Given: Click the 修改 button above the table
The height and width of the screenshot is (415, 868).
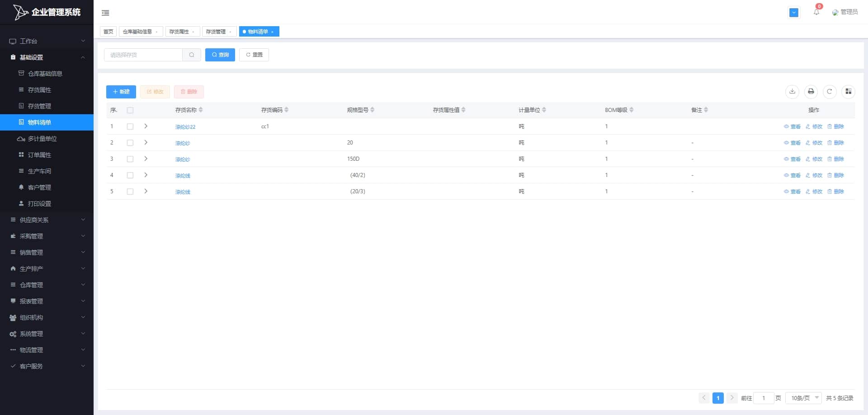Looking at the screenshot, I should tap(155, 92).
